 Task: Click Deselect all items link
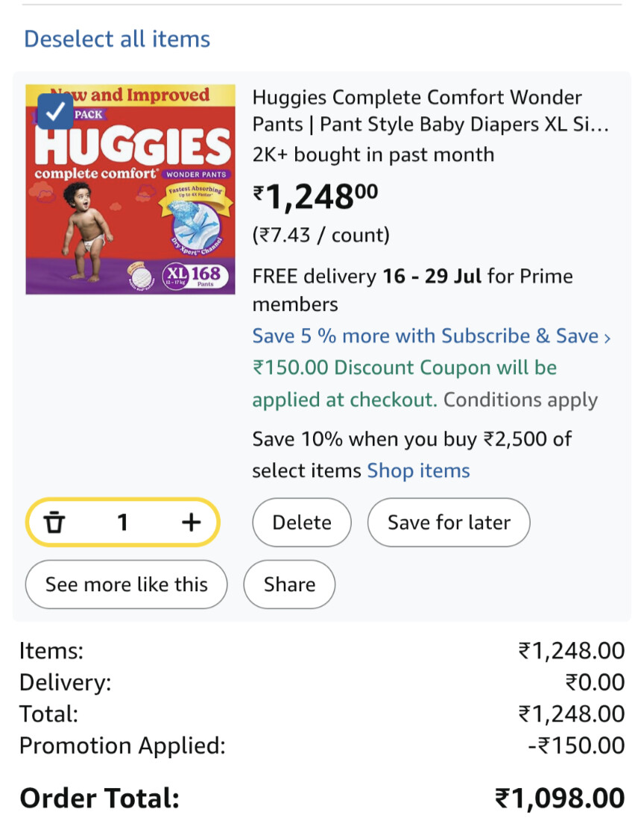coord(117,39)
